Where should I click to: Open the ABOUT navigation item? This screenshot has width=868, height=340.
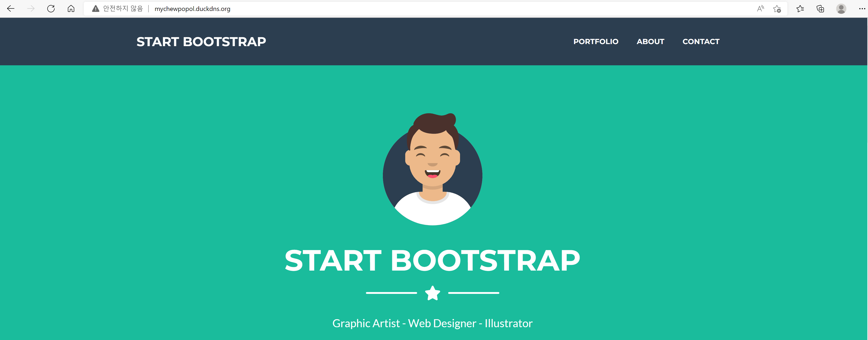click(x=650, y=42)
